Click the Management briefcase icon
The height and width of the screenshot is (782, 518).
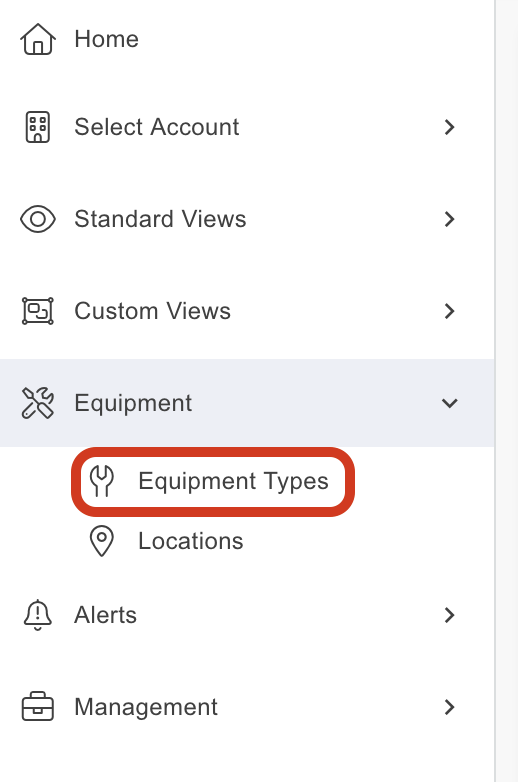[x=38, y=707]
